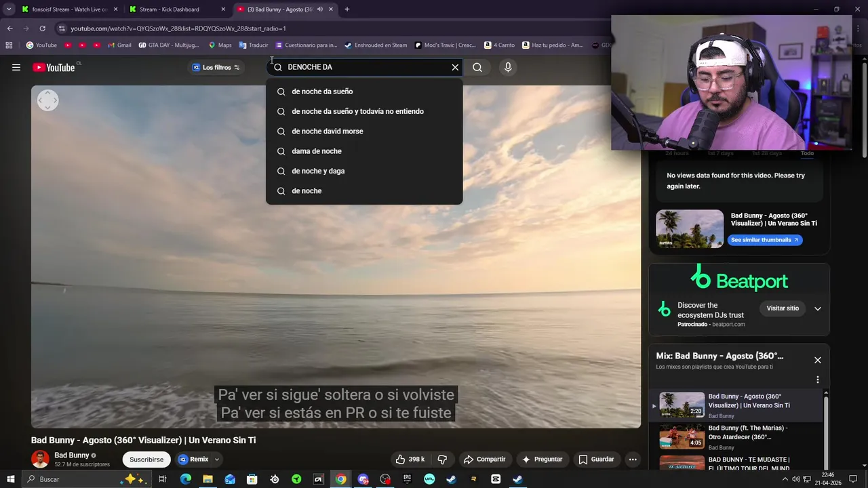Open the GTA DAY - Multijug... bookmark
868x488 pixels.
pos(169,45)
